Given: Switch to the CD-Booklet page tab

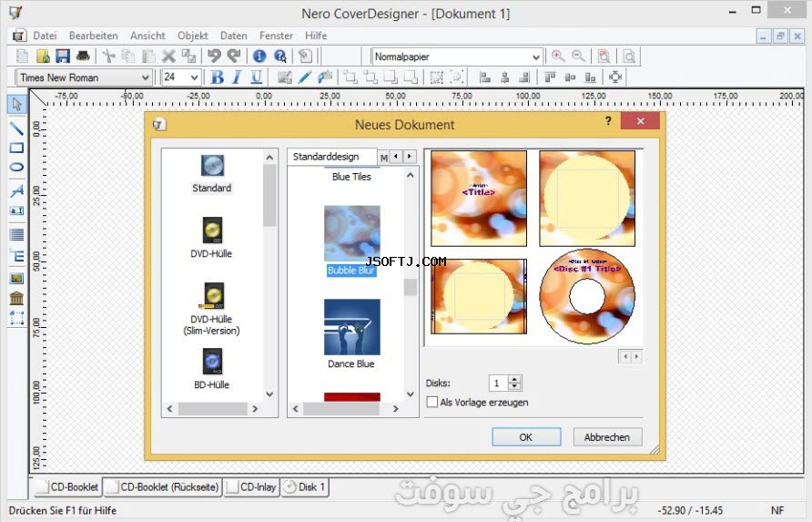Looking at the screenshot, I should (x=68, y=487).
